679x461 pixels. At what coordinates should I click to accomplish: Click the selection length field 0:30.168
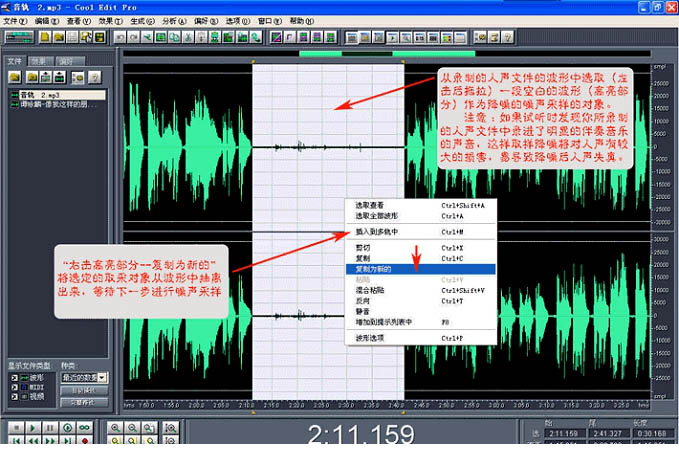coord(651,433)
